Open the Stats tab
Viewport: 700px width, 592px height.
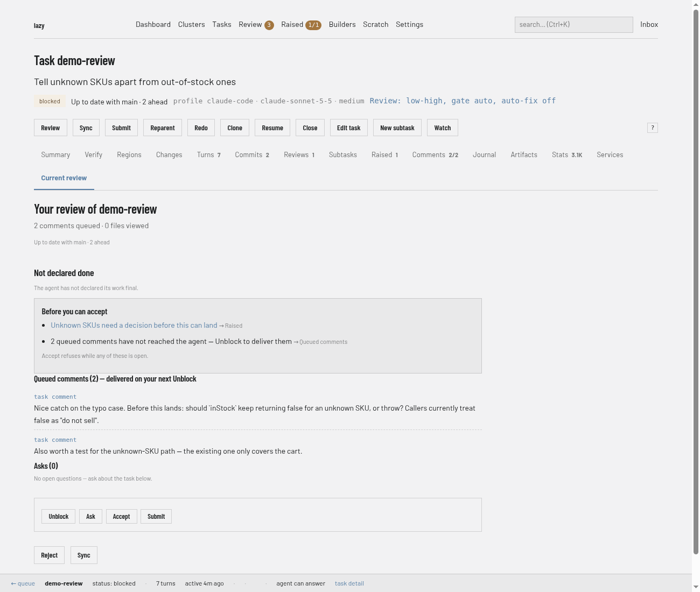click(567, 155)
